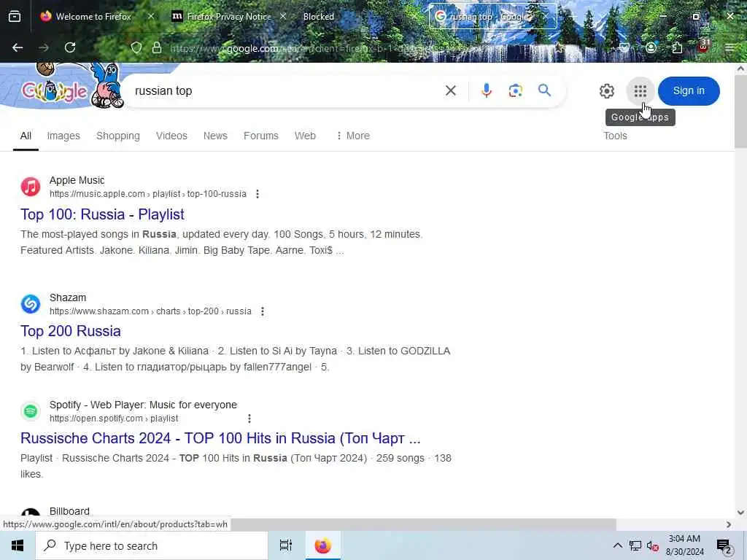Image resolution: width=747 pixels, height=560 pixels.
Task: Go back with the back arrow
Action: [x=18, y=47]
